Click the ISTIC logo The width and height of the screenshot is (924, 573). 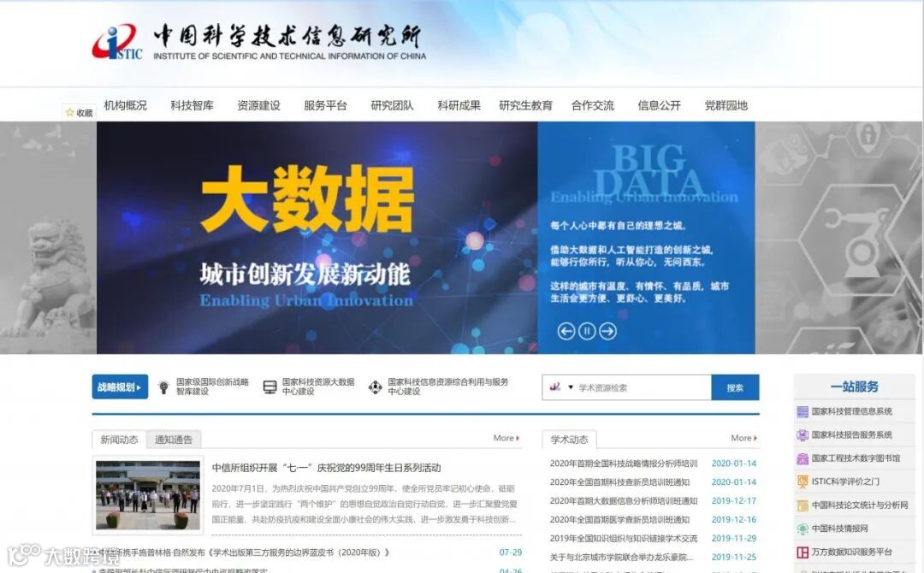pos(117,42)
